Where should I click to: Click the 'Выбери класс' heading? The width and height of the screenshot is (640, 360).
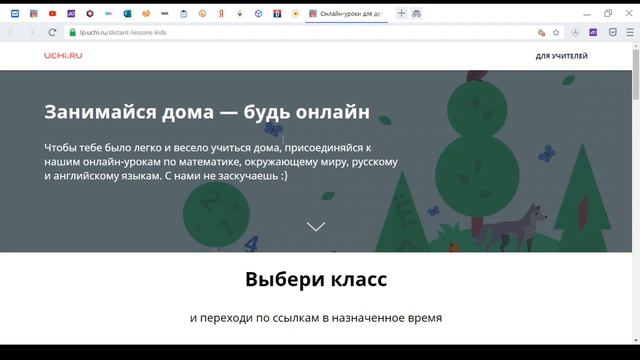coord(316,280)
